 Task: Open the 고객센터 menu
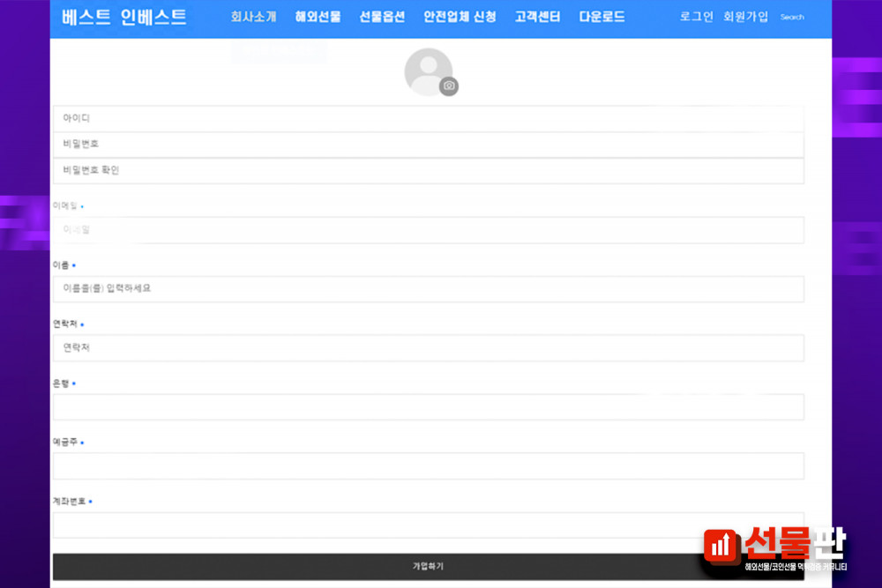pyautogui.click(x=537, y=17)
